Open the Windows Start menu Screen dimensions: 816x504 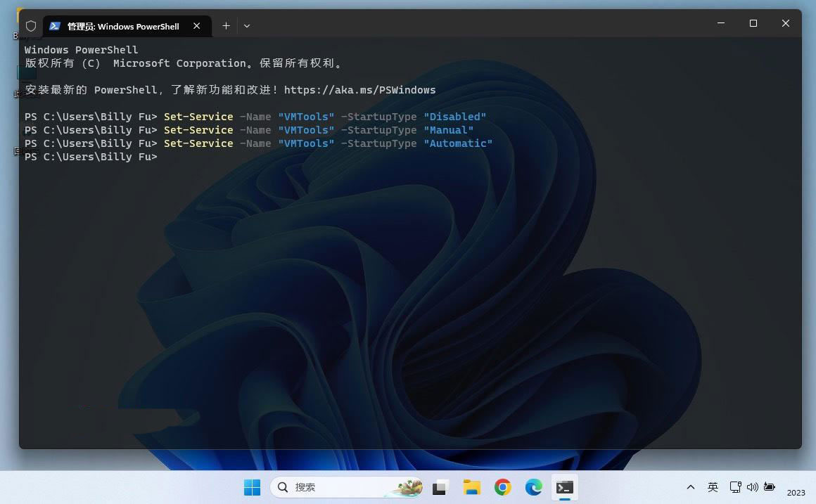point(252,487)
